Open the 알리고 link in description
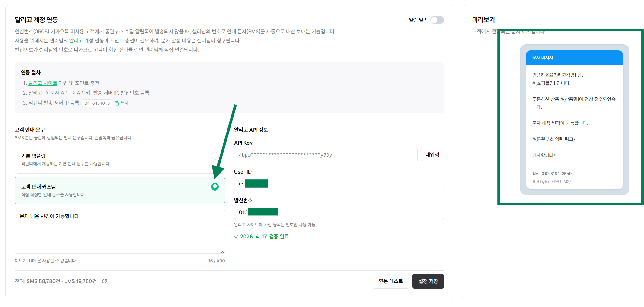The height and width of the screenshot is (307, 644). 76,41
